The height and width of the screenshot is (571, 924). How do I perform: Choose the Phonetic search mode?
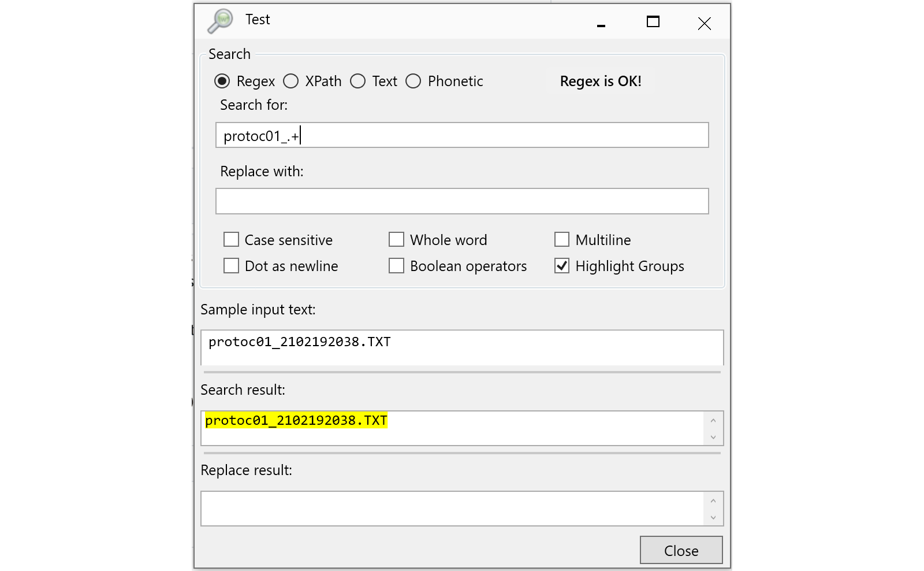coord(413,81)
